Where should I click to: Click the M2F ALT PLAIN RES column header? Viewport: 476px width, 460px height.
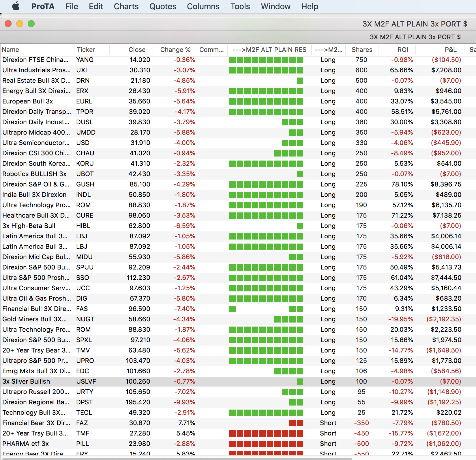(269, 50)
